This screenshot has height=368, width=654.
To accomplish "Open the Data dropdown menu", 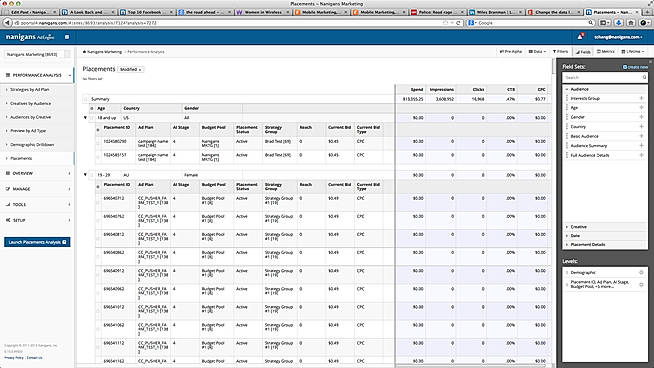I will click(537, 52).
